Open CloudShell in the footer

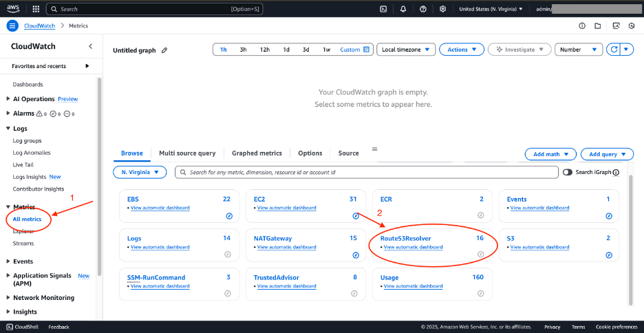[x=23, y=327]
